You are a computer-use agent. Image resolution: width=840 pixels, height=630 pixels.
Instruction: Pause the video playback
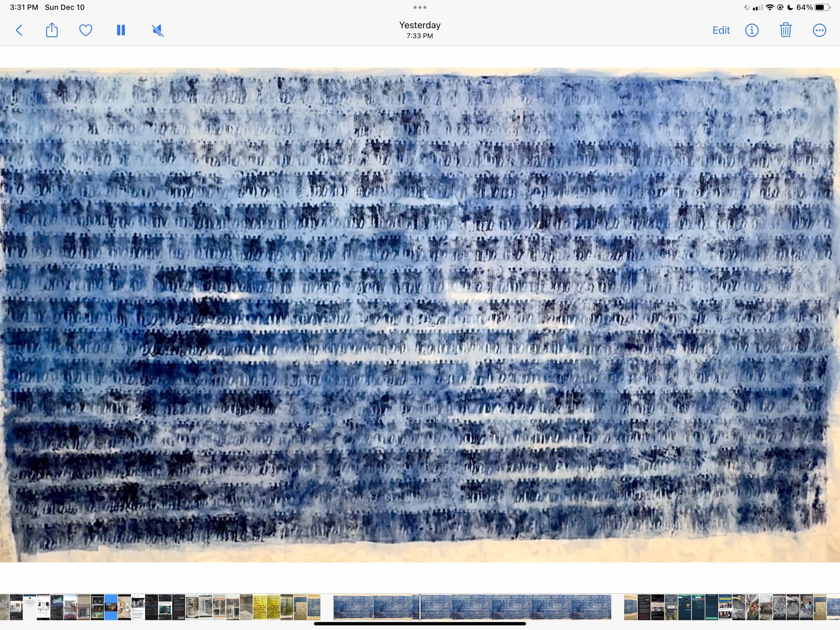pos(121,30)
